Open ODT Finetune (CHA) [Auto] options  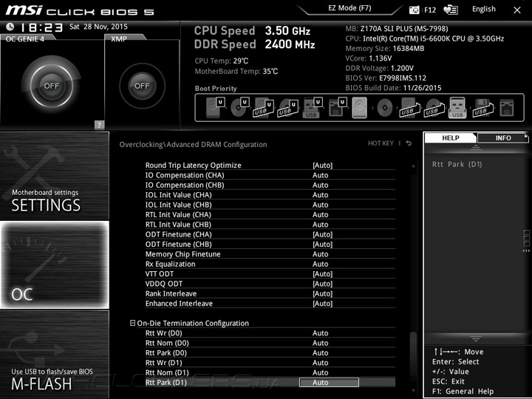click(322, 234)
